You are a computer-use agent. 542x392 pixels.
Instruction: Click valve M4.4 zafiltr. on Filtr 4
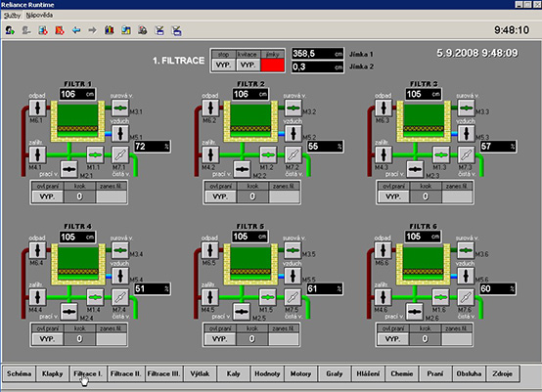(37, 297)
